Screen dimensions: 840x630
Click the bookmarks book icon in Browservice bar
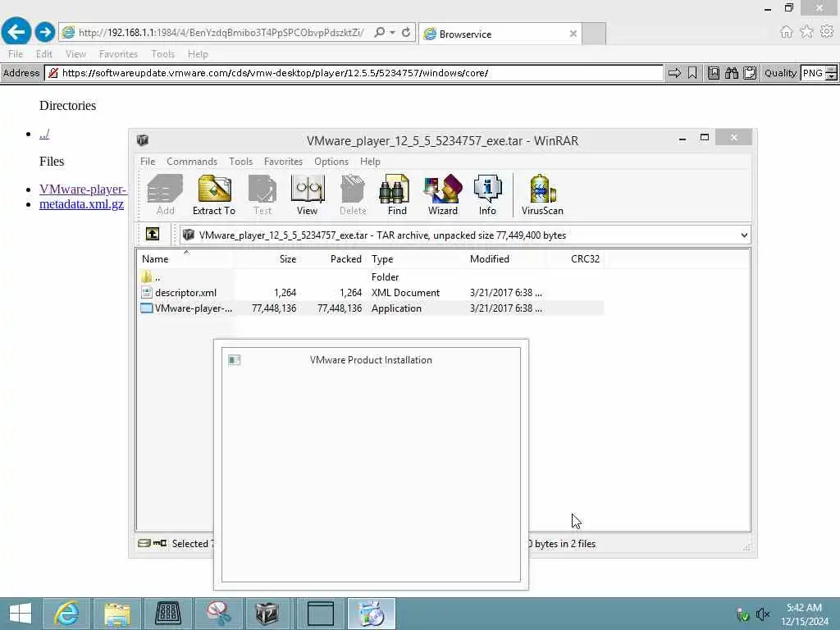click(x=714, y=73)
